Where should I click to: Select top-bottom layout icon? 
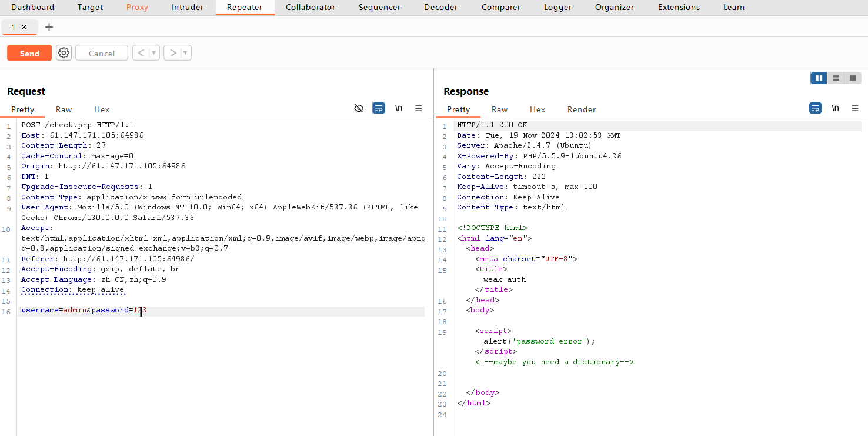(x=836, y=78)
